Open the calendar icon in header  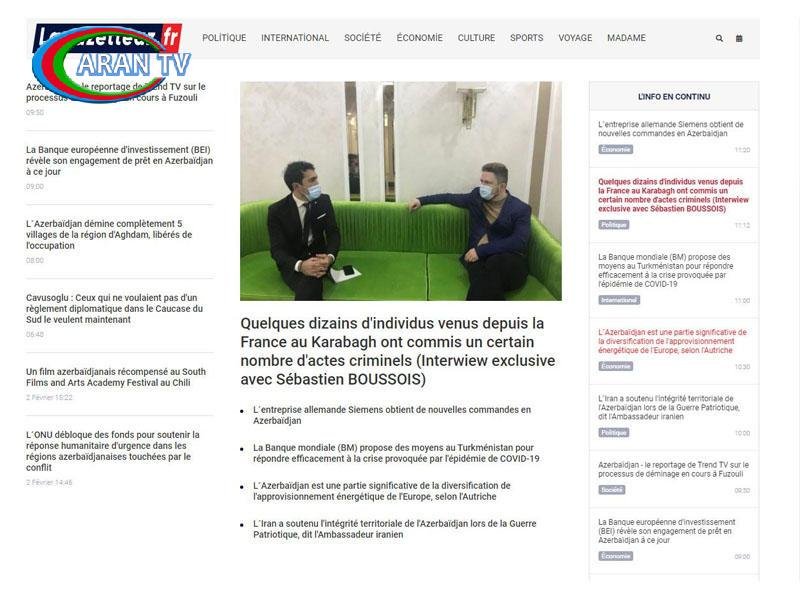(739, 39)
